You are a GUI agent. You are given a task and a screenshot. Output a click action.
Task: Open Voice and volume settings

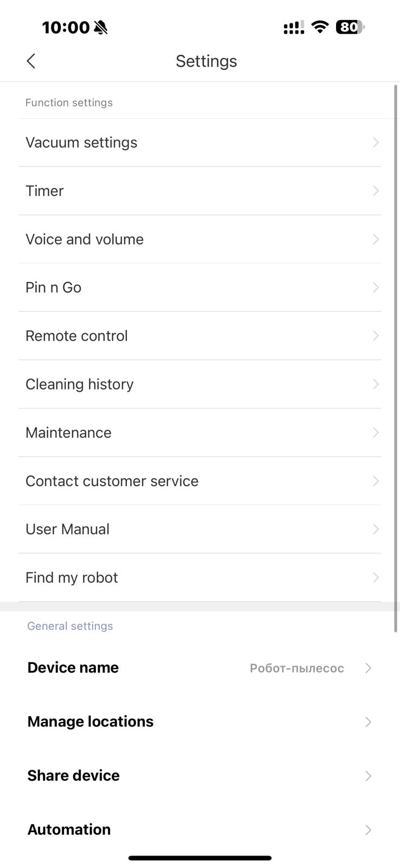[200, 239]
